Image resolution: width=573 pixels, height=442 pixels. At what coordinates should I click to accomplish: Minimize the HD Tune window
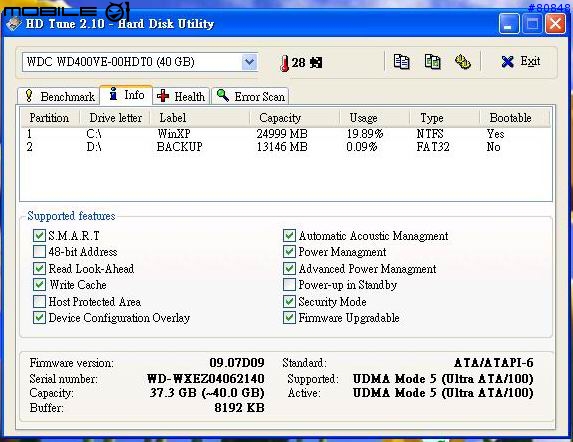click(509, 24)
